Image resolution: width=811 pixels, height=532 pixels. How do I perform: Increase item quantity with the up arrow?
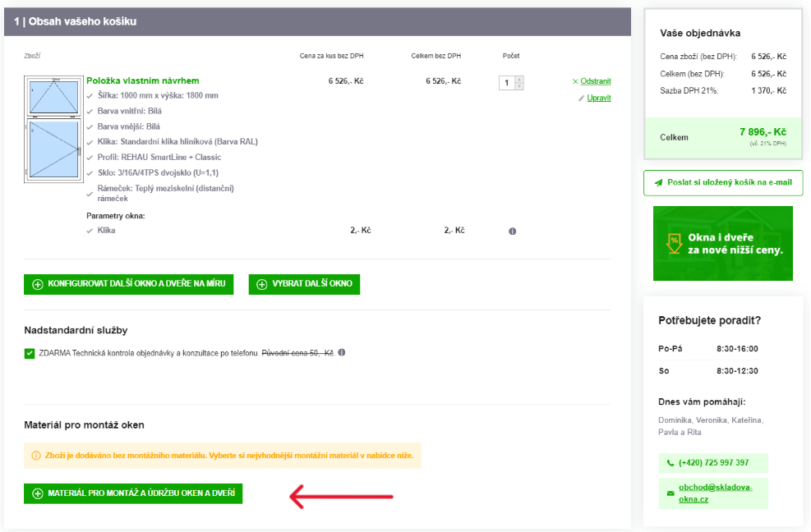[519, 79]
